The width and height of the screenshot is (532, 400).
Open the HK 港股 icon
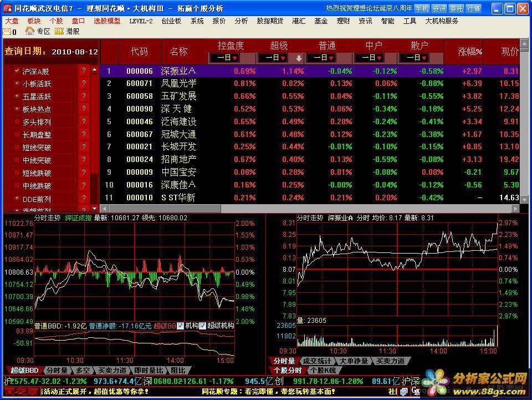pyautogui.click(x=59, y=31)
